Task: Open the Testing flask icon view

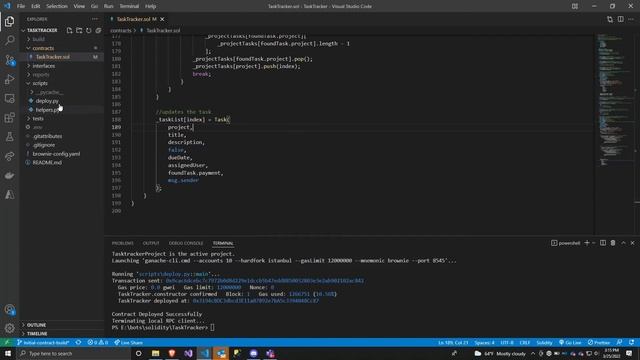Action: [x=9, y=137]
